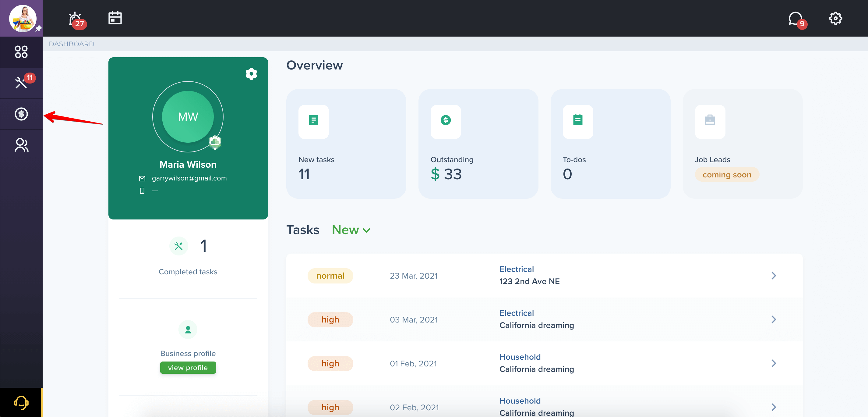Click the normal priority tag
868x417 pixels.
click(x=330, y=276)
